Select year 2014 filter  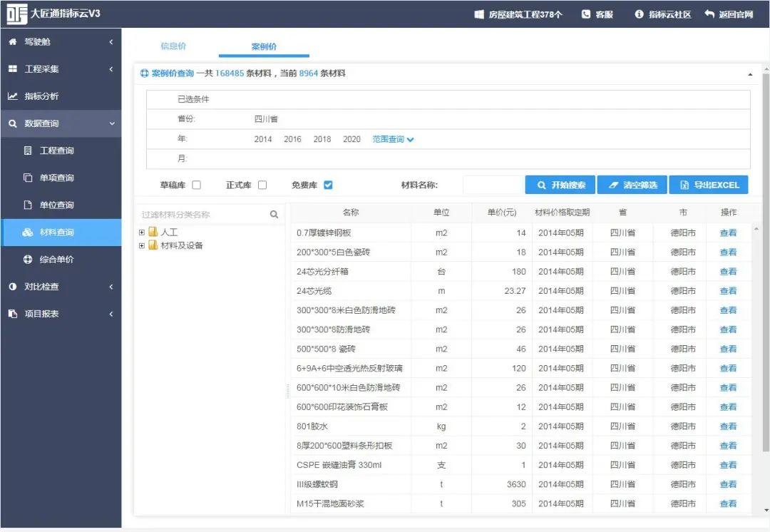(262, 139)
